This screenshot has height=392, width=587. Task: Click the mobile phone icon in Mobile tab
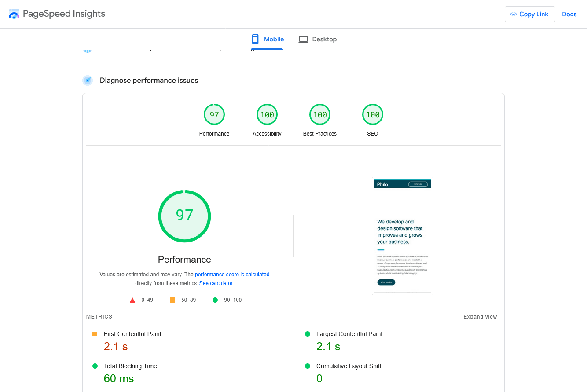(255, 39)
